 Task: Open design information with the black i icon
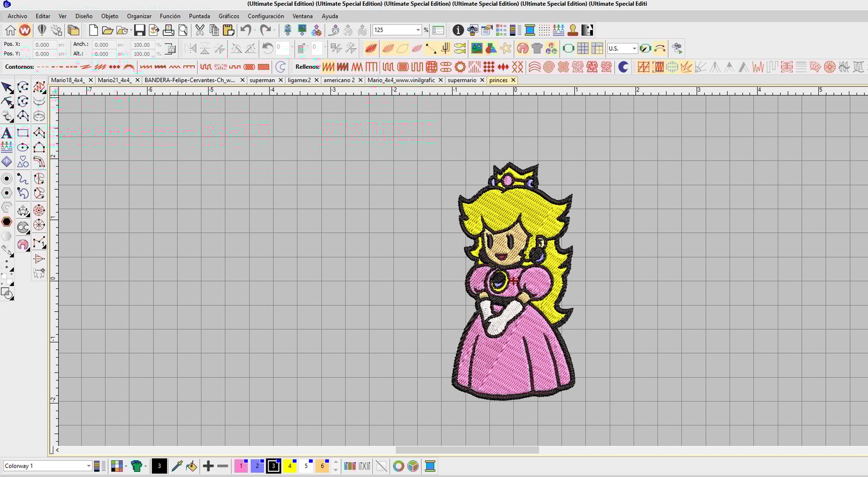tap(458, 30)
